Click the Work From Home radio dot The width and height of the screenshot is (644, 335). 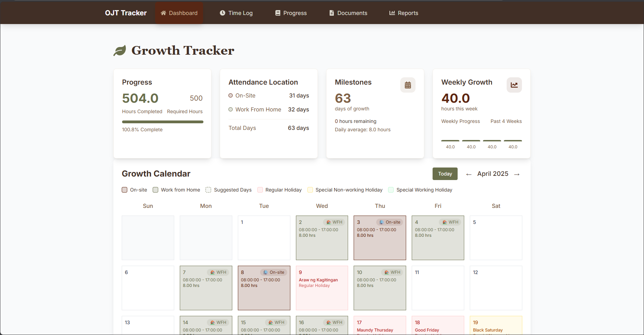(231, 109)
